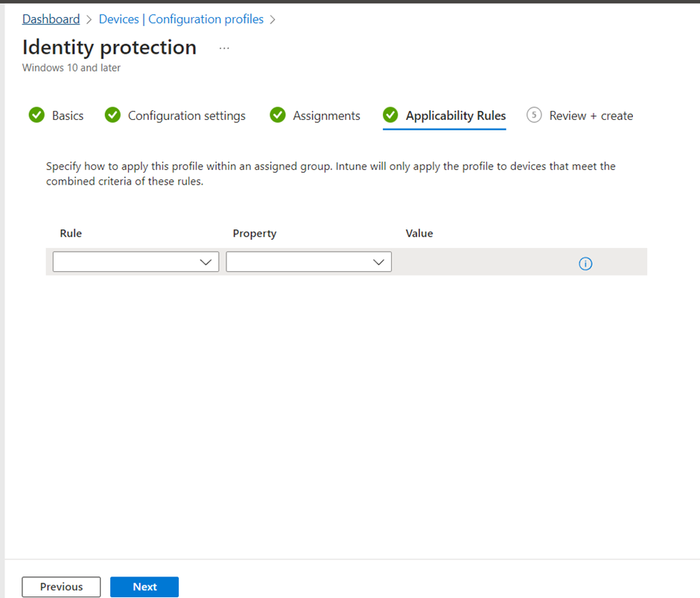Click the Property column header
The image size is (700, 598).
[255, 234]
